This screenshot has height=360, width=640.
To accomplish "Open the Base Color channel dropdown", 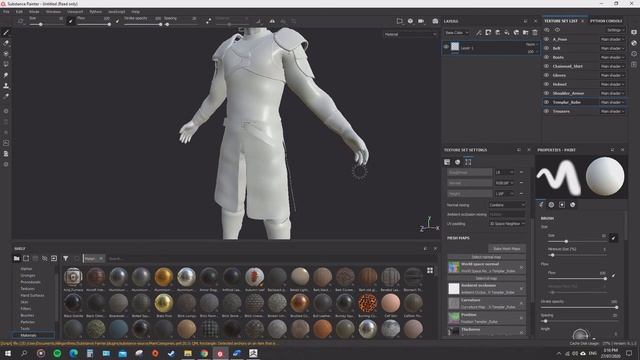I will click(x=457, y=33).
